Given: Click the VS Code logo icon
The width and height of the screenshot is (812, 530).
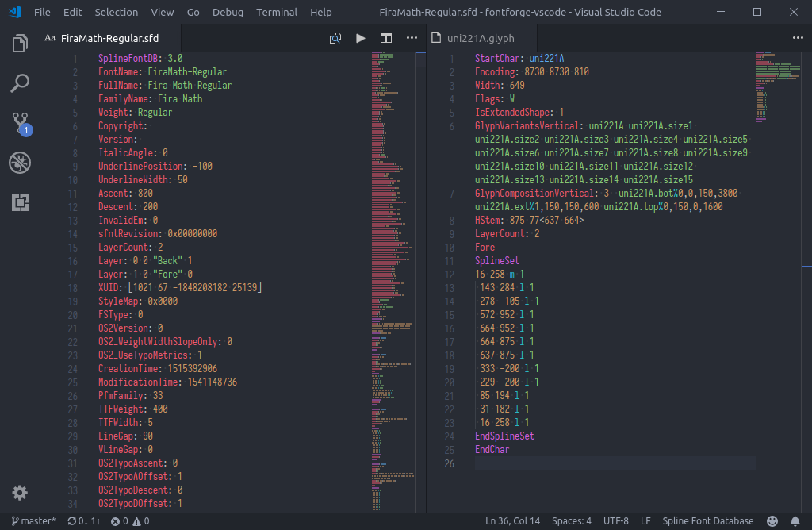Looking at the screenshot, I should point(14,11).
